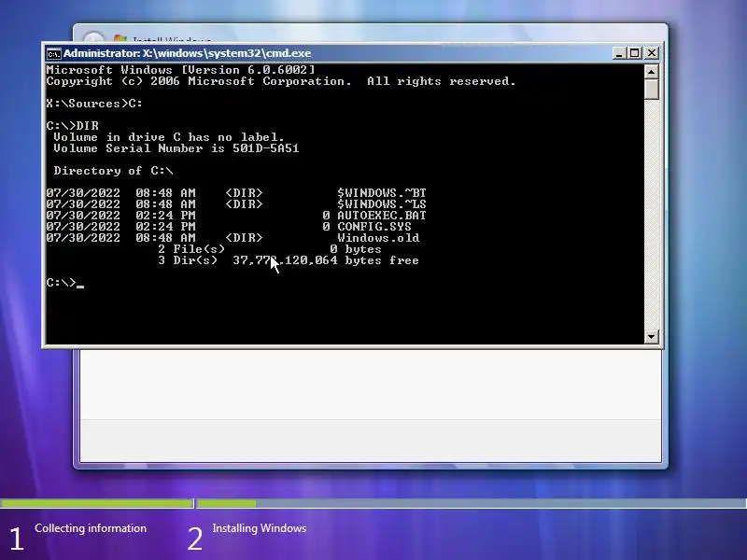Click the C:\>DIR command line
Viewport: 747px width, 560px height.
73,126
